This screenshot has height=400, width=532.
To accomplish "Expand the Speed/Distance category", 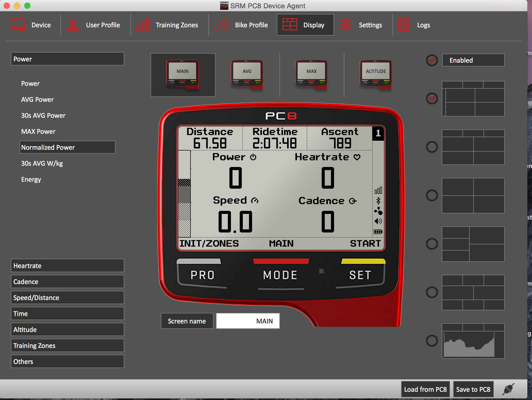I will (x=67, y=297).
